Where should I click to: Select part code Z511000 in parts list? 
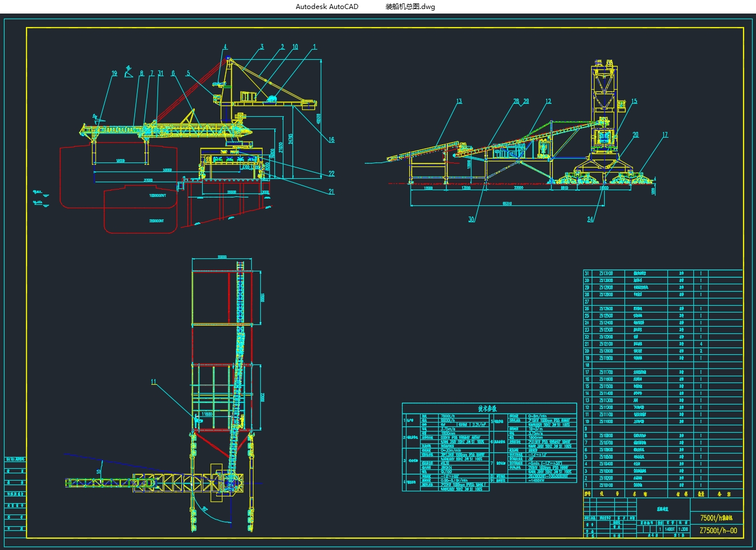tap(606, 421)
